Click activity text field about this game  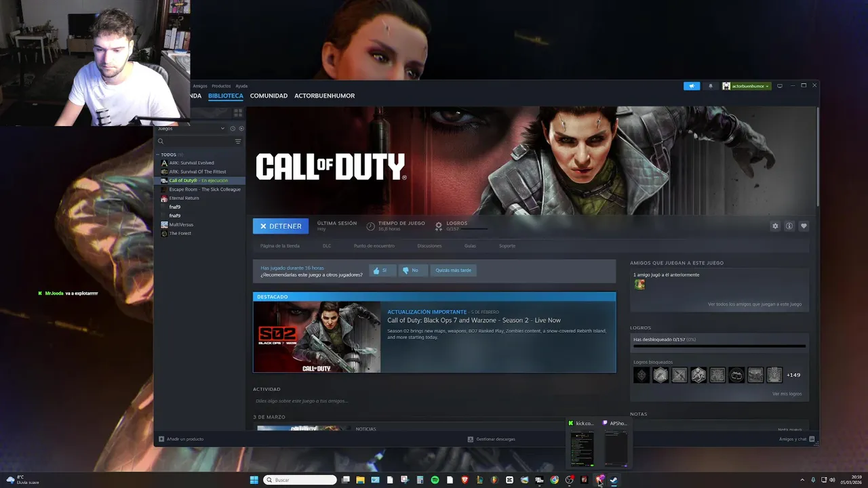434,401
